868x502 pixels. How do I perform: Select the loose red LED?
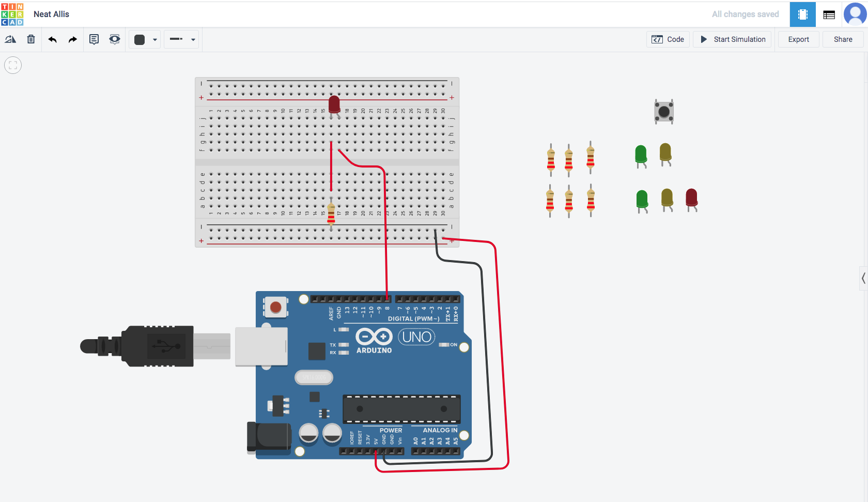(x=691, y=200)
